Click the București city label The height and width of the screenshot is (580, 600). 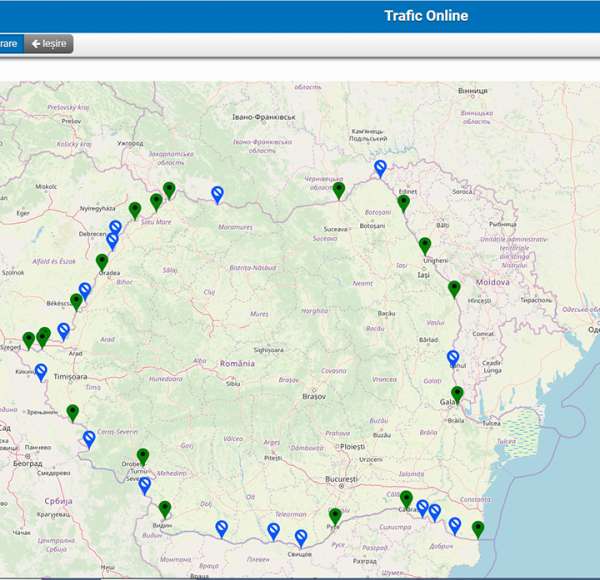[x=341, y=479]
